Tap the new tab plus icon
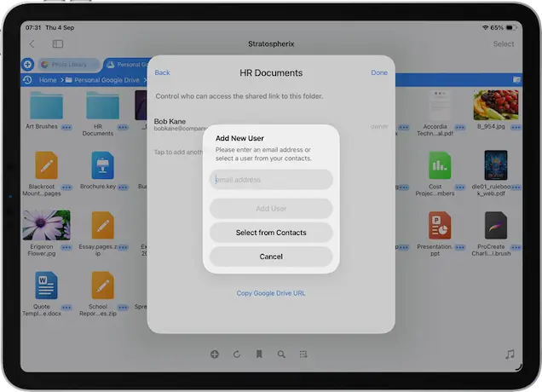 (27, 64)
